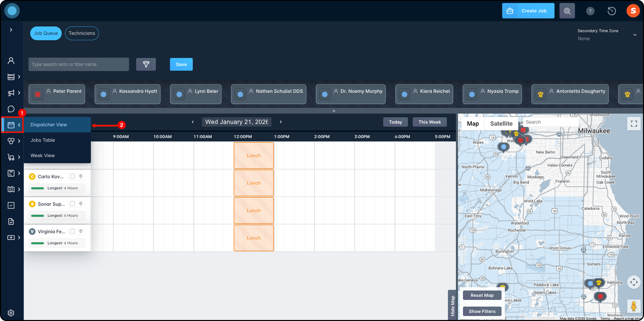Open the payments cash sidebar icon
The image size is (644, 321).
coord(11,238)
